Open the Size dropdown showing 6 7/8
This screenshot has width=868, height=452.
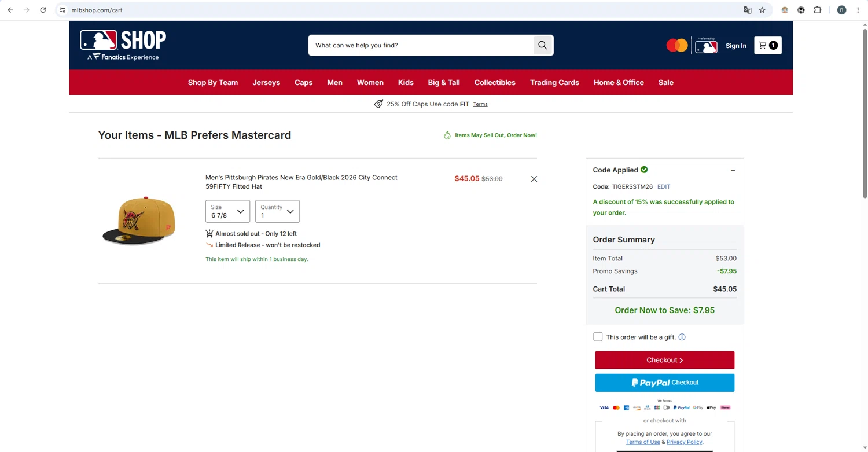click(227, 211)
